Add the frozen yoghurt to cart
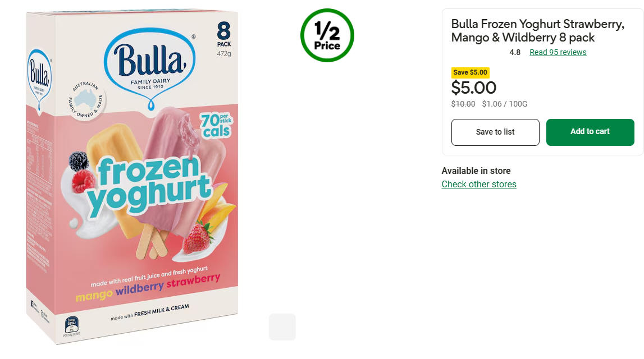The width and height of the screenshot is (644, 359). 590,132
